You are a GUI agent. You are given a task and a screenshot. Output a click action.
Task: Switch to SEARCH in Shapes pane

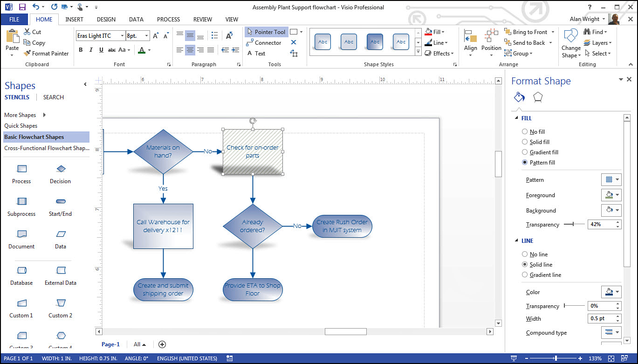54,97
